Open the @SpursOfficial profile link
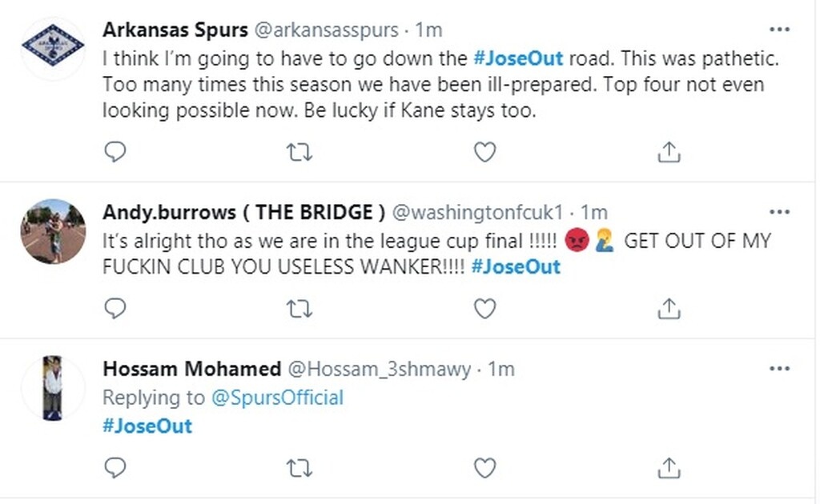This screenshot has width=820, height=504. [276, 398]
